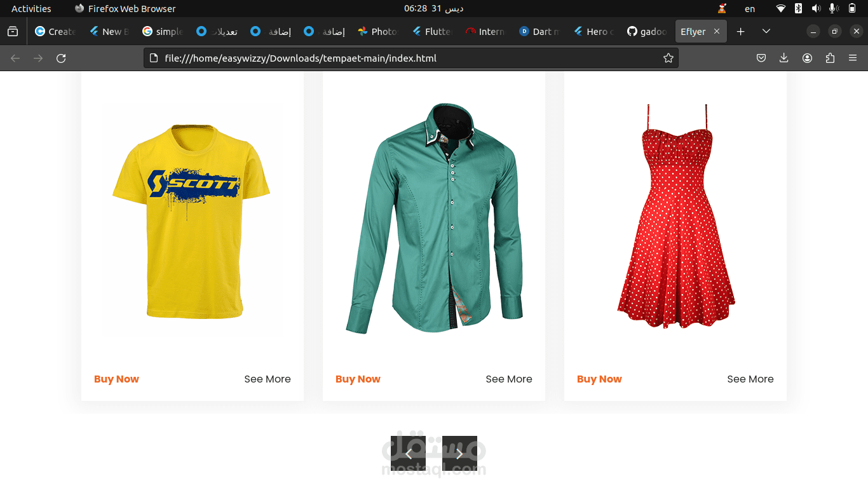Click See More under the red dress
Image resolution: width=868 pixels, height=488 pixels.
coord(750,379)
